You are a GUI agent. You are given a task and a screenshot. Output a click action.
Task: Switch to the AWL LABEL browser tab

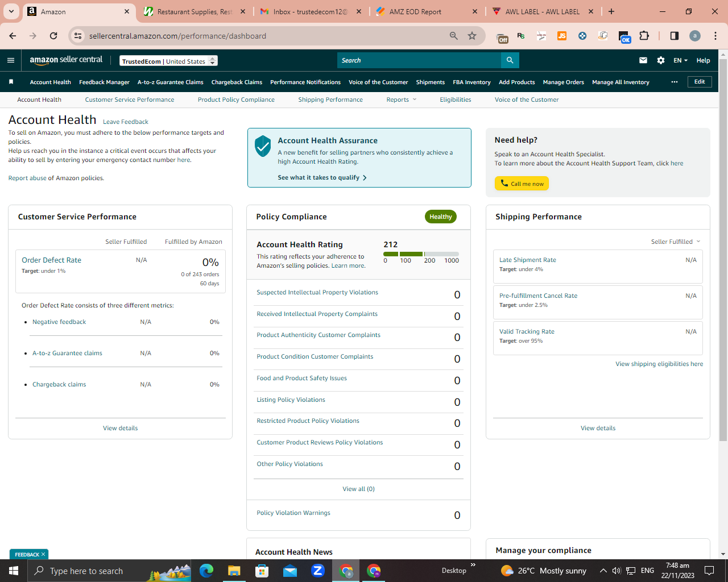[543, 11]
